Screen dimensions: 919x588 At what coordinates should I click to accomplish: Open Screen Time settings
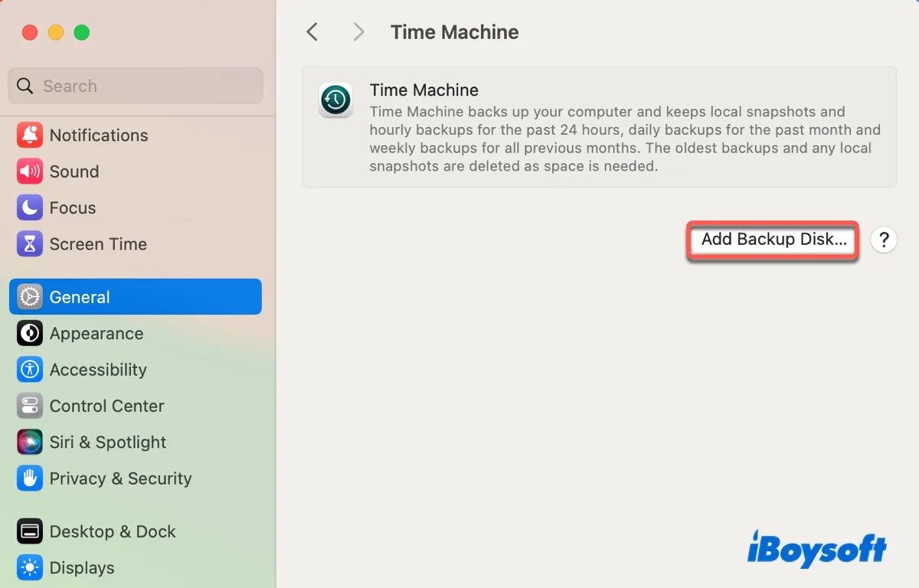pos(98,244)
